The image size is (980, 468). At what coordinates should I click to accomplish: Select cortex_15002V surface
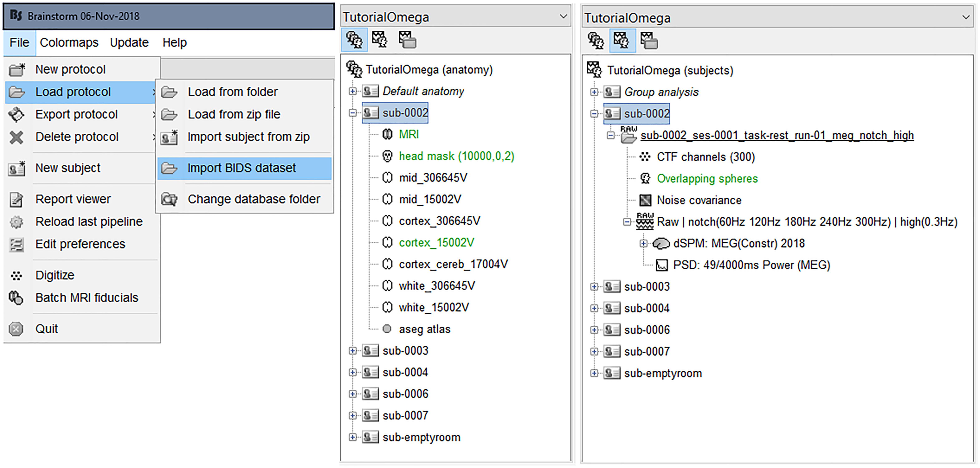pos(436,243)
